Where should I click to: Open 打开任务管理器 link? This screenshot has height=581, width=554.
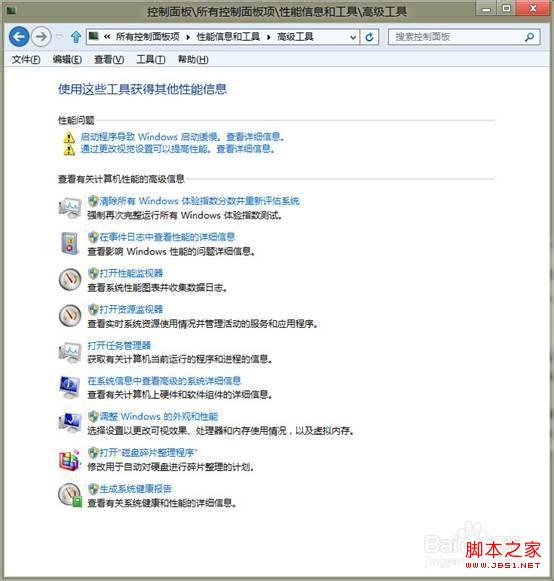coord(119,345)
